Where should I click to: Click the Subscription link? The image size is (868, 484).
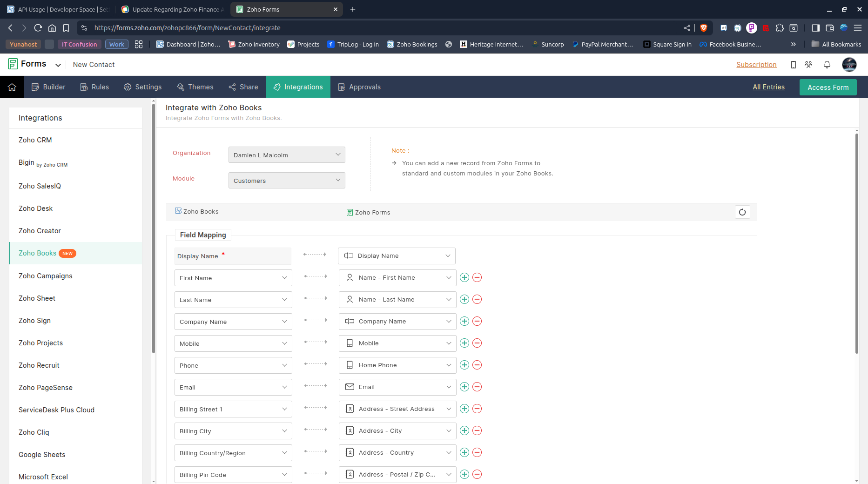pyautogui.click(x=756, y=65)
